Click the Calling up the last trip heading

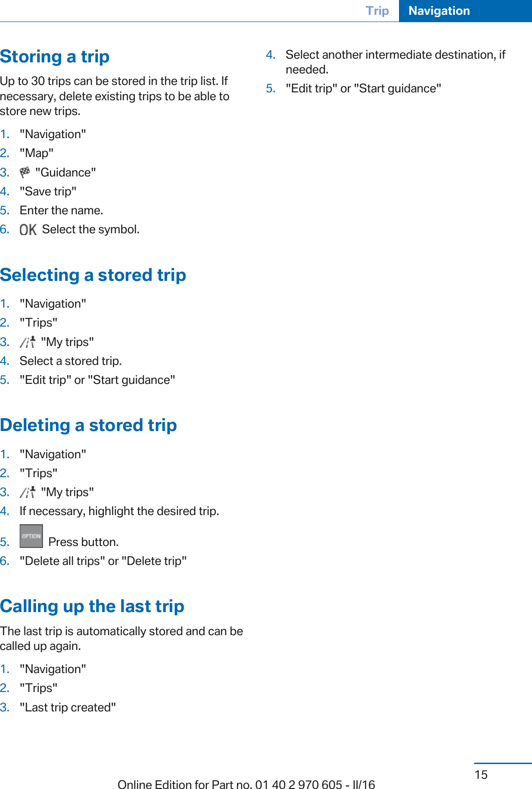coord(92,606)
